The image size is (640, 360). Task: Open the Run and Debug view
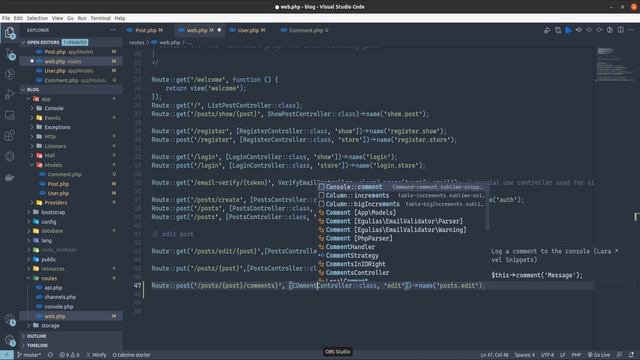click(10, 94)
